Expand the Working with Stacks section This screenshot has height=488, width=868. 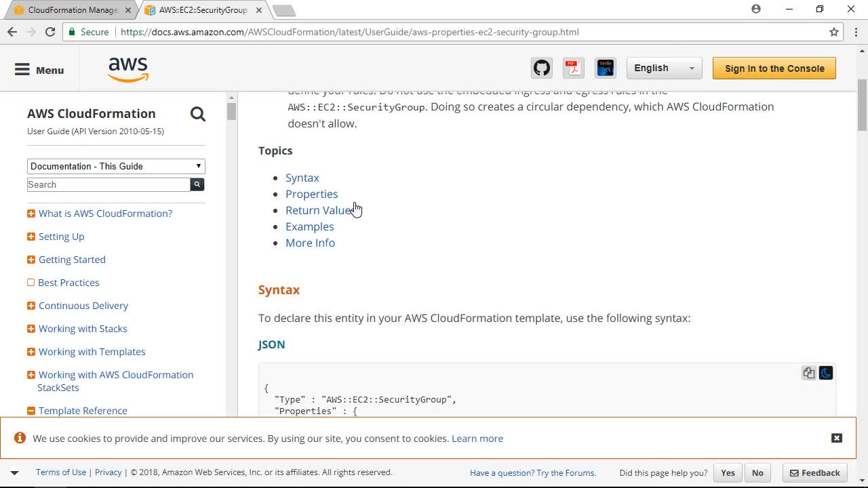[x=31, y=329]
